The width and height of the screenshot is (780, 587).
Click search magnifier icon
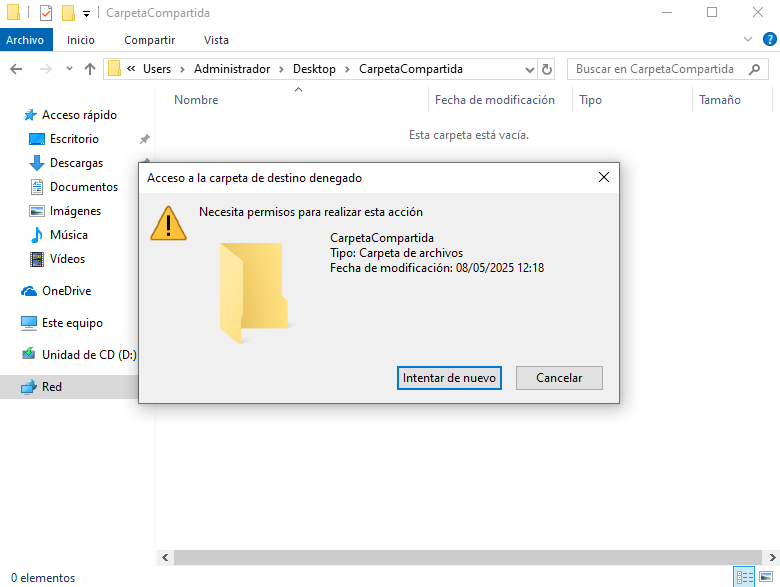[x=754, y=69]
